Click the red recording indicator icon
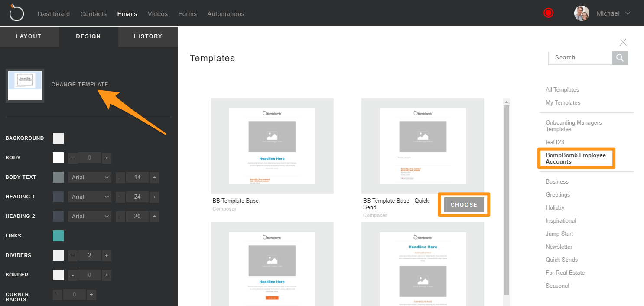Screen dimensions: 644x306 click(548, 13)
